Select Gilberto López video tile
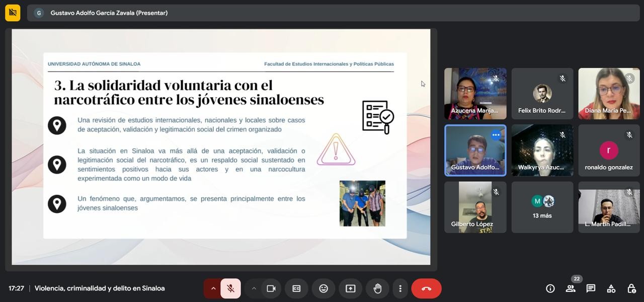The image size is (644, 302). coord(475,207)
